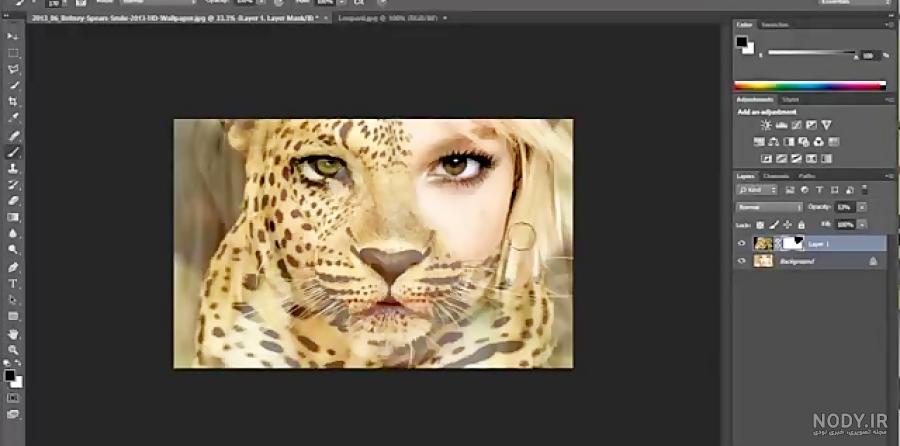Select the Quick Selection tool
900x446 pixels.
(x=13, y=86)
